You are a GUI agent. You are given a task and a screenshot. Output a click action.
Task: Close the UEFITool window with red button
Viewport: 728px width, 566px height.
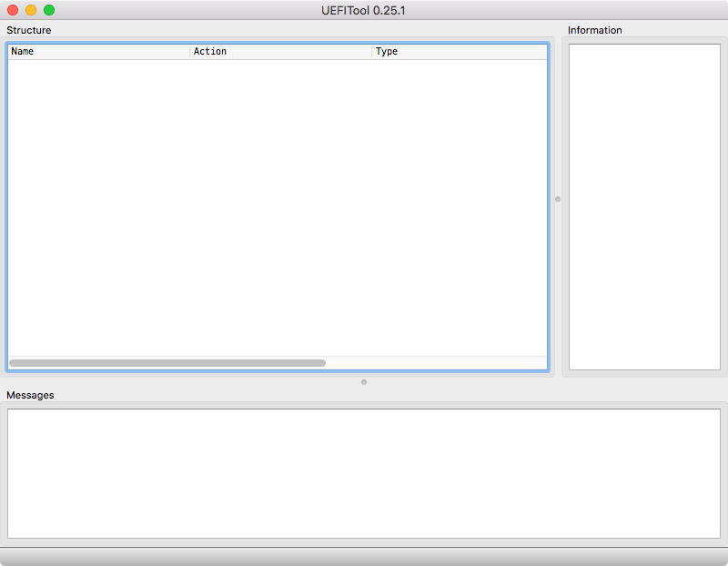coord(13,10)
